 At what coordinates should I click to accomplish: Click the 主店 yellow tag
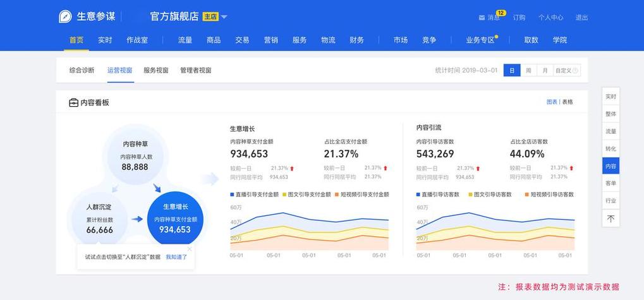pyautogui.click(x=210, y=17)
